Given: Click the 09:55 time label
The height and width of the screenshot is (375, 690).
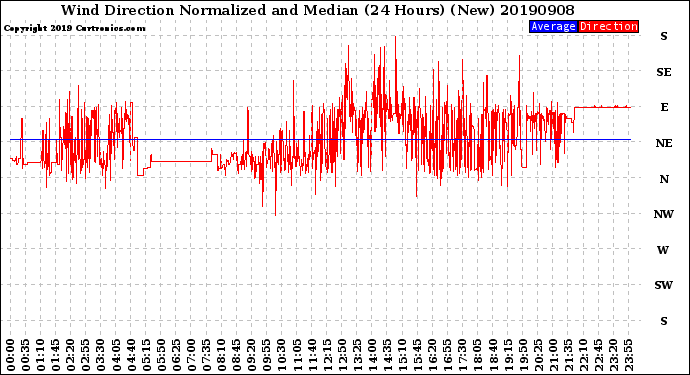Looking at the screenshot, I should coord(267,355).
